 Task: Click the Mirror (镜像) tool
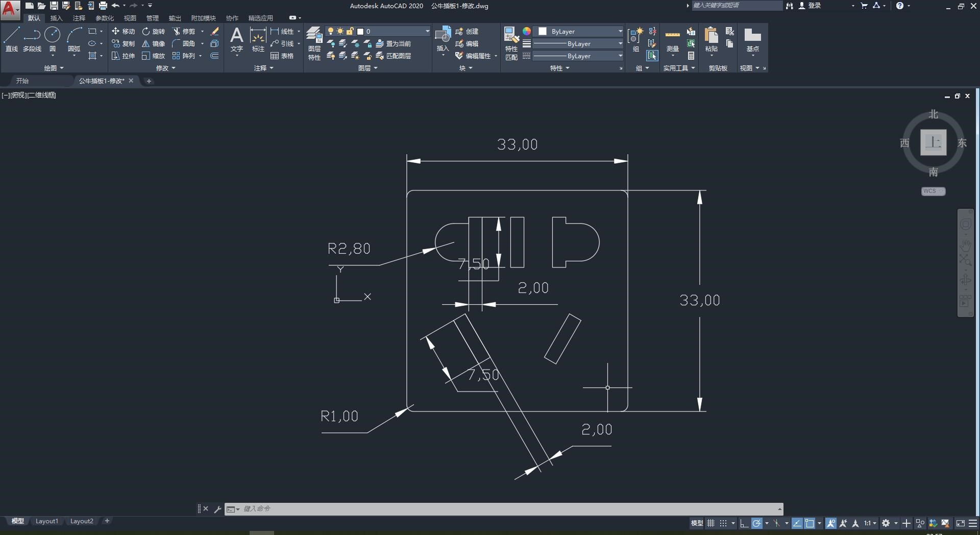pos(154,43)
